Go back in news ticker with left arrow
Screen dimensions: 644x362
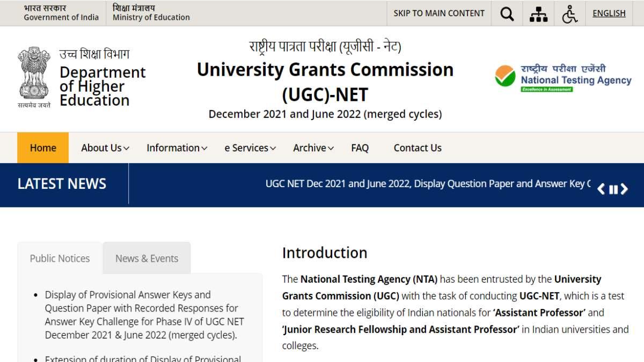pyautogui.click(x=601, y=189)
